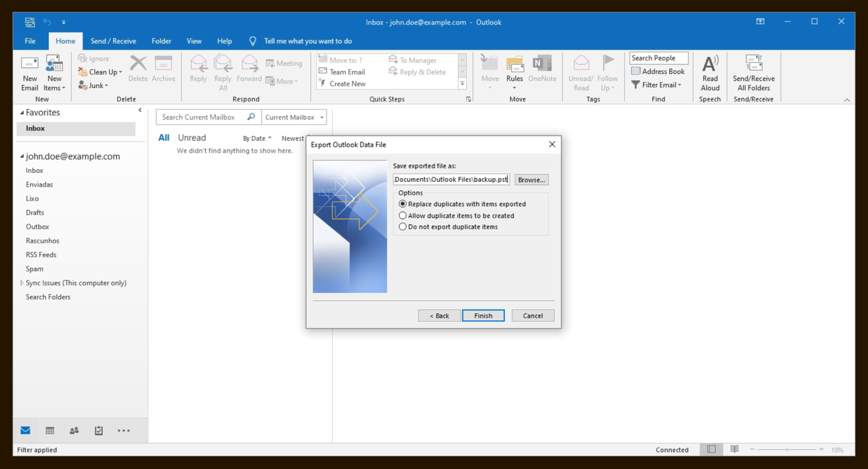This screenshot has height=469, width=868.
Task: Click the Tell me lightbulb icon
Action: click(x=252, y=41)
